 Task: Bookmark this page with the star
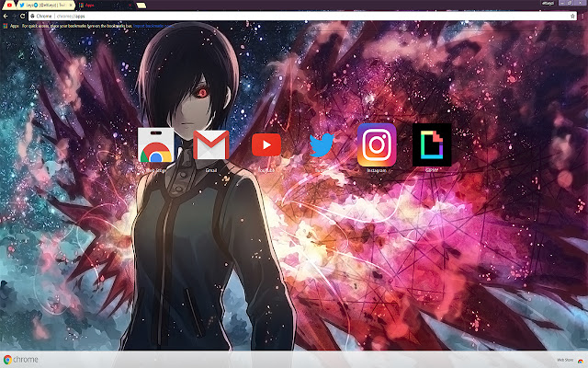[572, 17]
